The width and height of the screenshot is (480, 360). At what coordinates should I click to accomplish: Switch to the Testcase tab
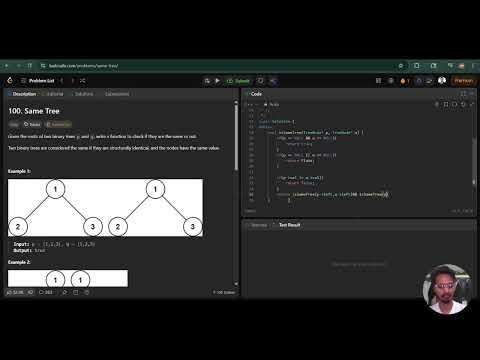[x=257, y=225]
